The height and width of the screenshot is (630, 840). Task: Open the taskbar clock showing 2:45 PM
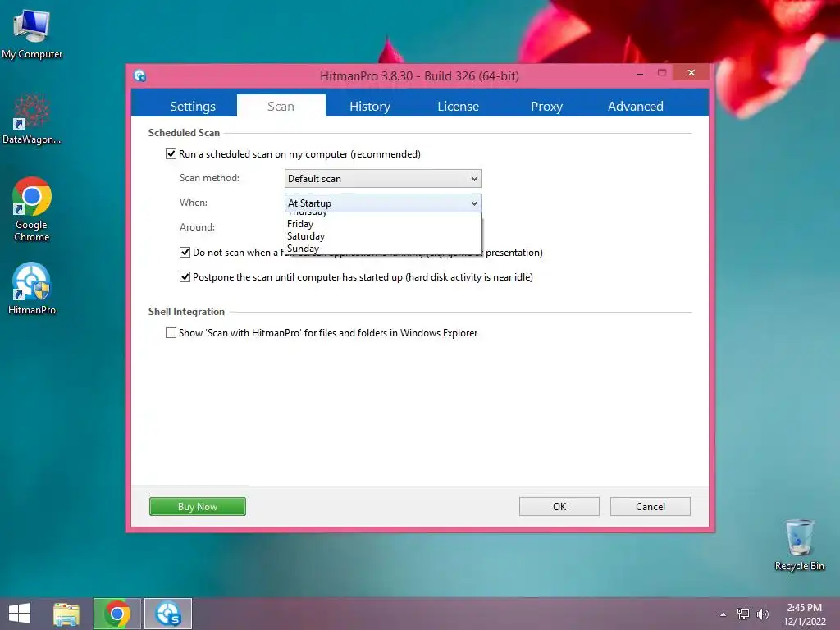[x=804, y=614]
